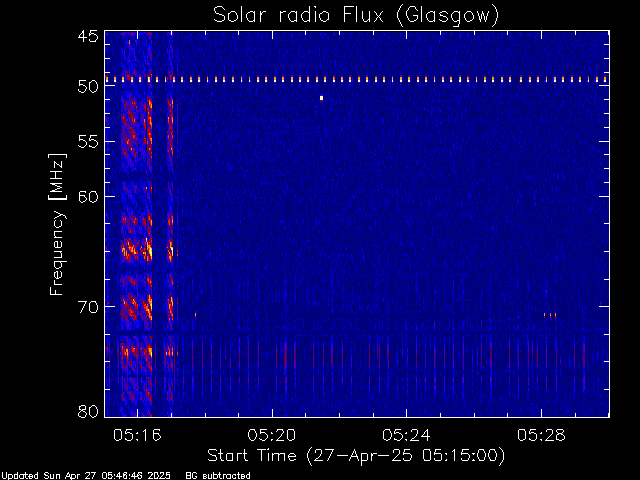Click the isolated bright spot near 51 MHz
Viewport: 640px width, 480px height.
[x=322, y=98]
